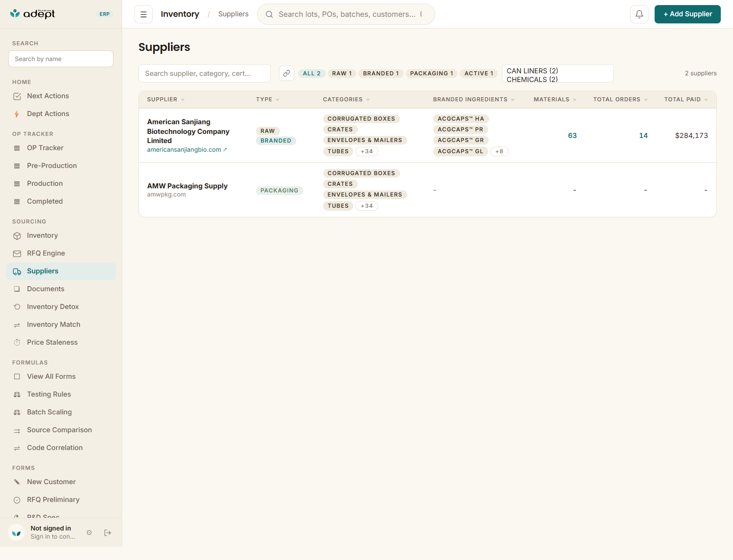733x560 pixels.
Task: Click the AMW Packaging Supply supplier name
Action: click(x=187, y=186)
